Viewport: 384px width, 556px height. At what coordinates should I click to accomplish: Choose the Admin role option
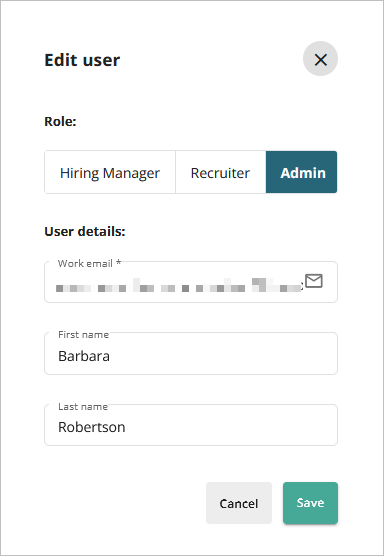click(302, 172)
